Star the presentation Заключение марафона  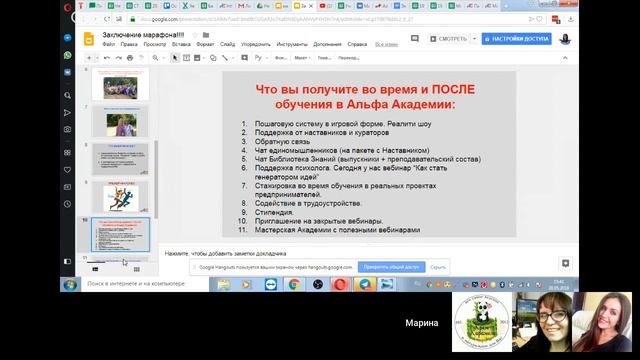[x=195, y=35]
